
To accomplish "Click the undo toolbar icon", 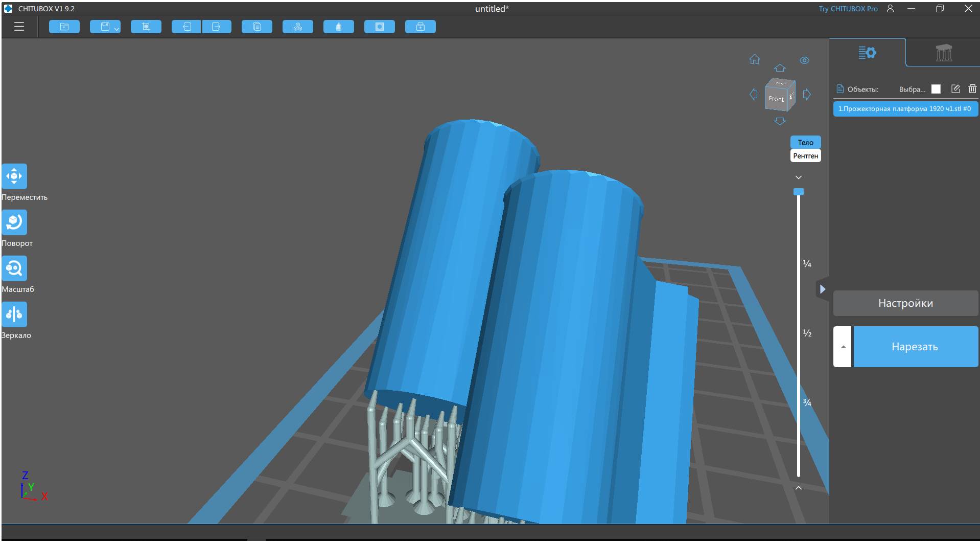I will (x=186, y=27).
